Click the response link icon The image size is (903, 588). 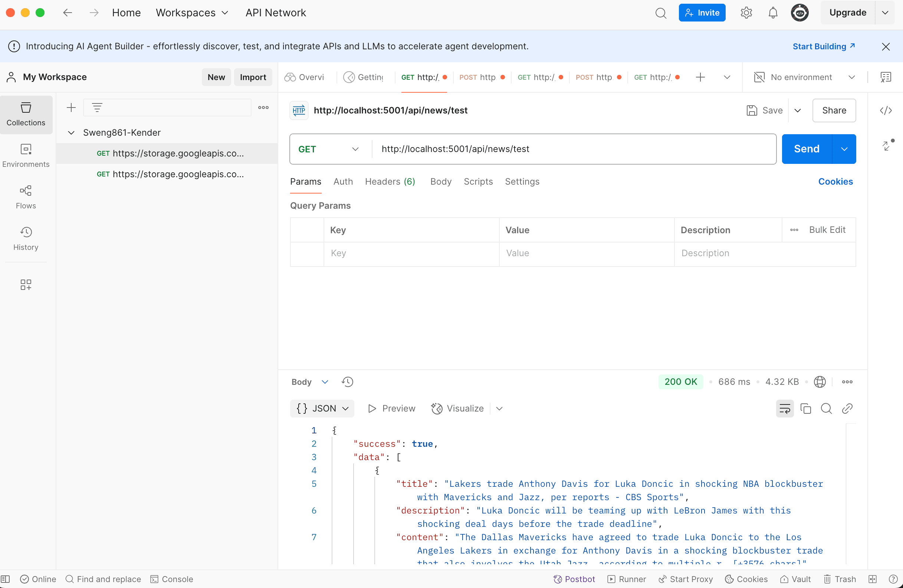(x=847, y=408)
